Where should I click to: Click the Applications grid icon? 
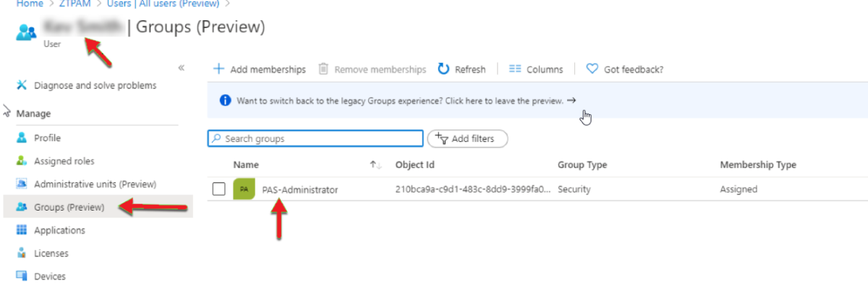21,230
